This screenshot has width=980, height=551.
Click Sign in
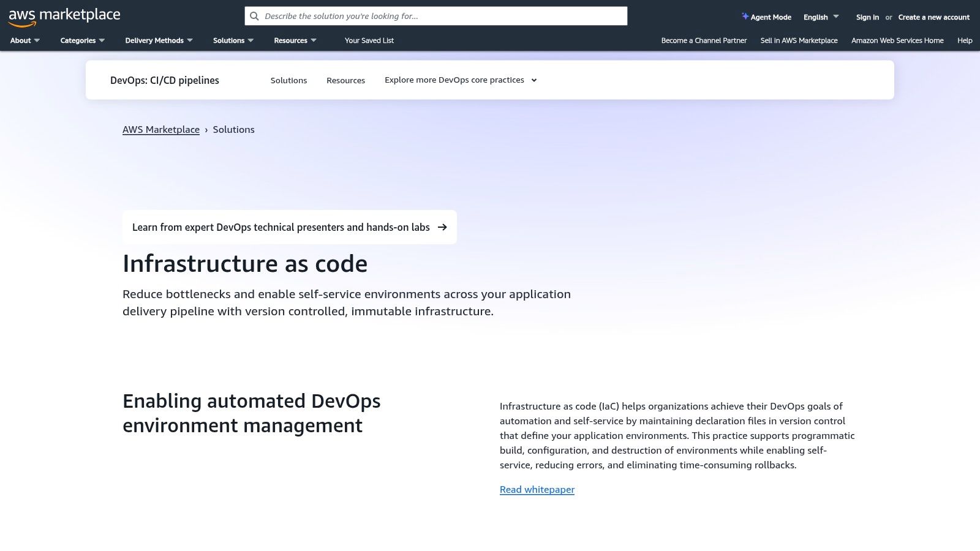867,17
